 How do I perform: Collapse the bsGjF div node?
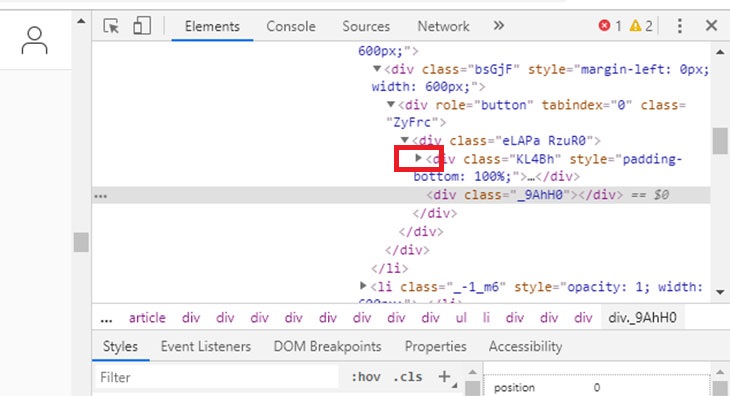[x=377, y=69]
